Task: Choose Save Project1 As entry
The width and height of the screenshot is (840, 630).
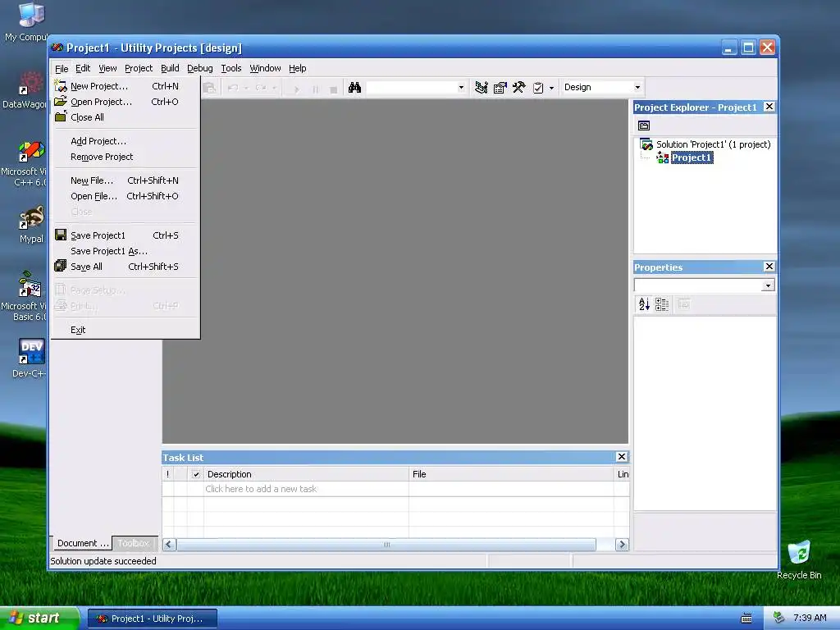Action: [x=126, y=251]
